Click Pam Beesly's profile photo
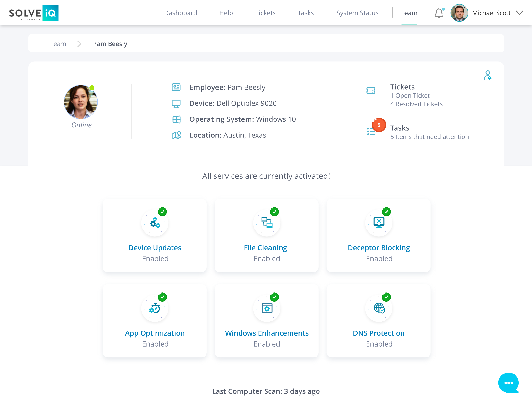This screenshot has width=532, height=408. click(81, 102)
